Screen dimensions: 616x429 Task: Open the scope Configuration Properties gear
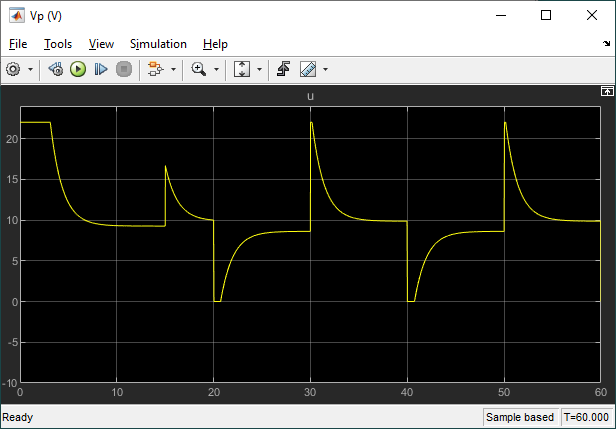14,69
